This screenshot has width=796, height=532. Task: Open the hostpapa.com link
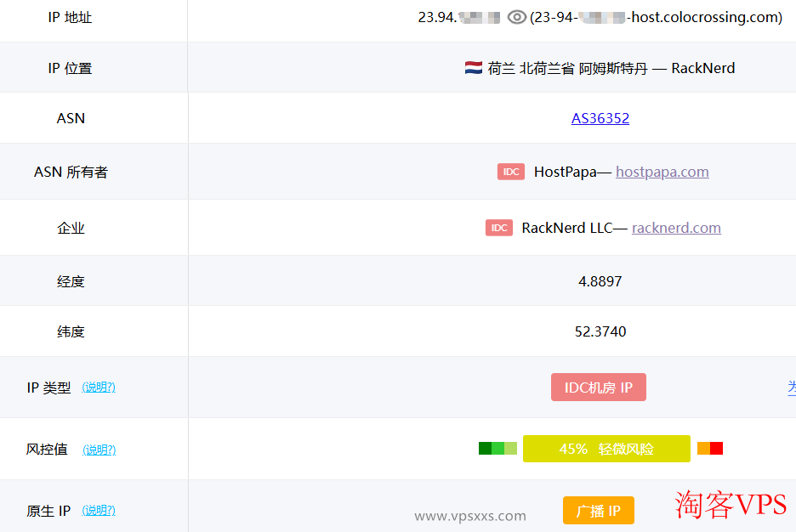662,172
